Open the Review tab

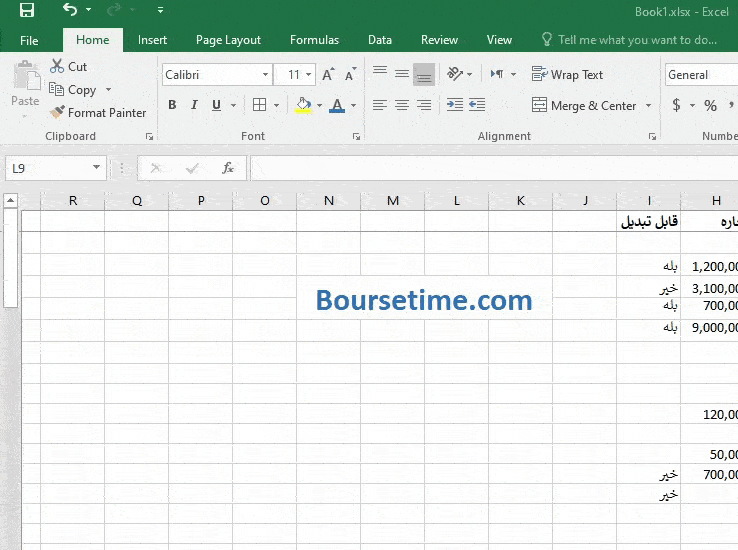(439, 40)
